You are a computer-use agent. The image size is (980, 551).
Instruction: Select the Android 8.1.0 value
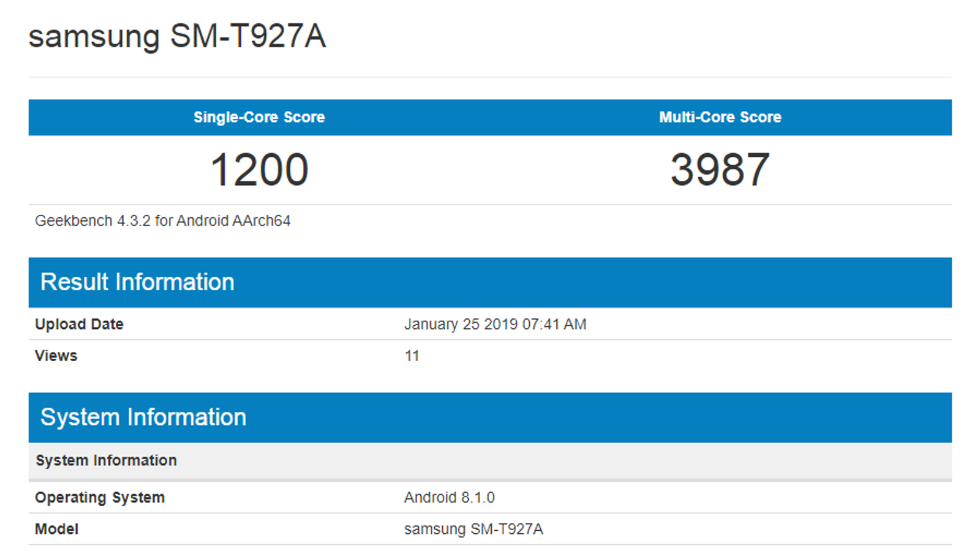tap(449, 497)
